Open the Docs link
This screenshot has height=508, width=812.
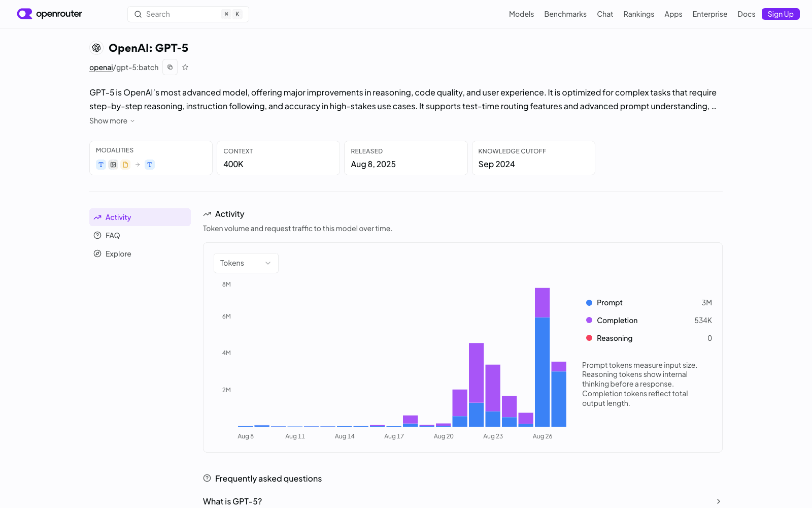point(746,14)
